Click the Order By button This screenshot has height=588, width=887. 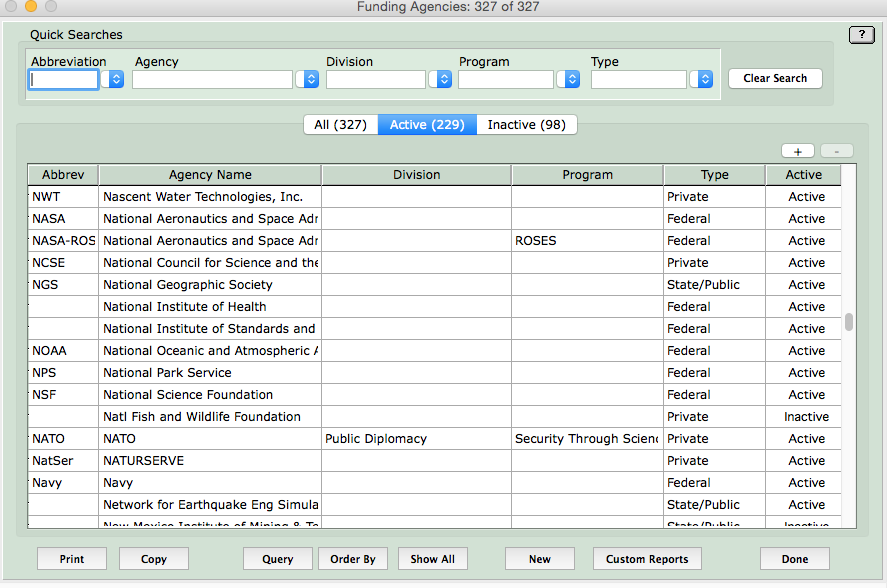point(353,559)
